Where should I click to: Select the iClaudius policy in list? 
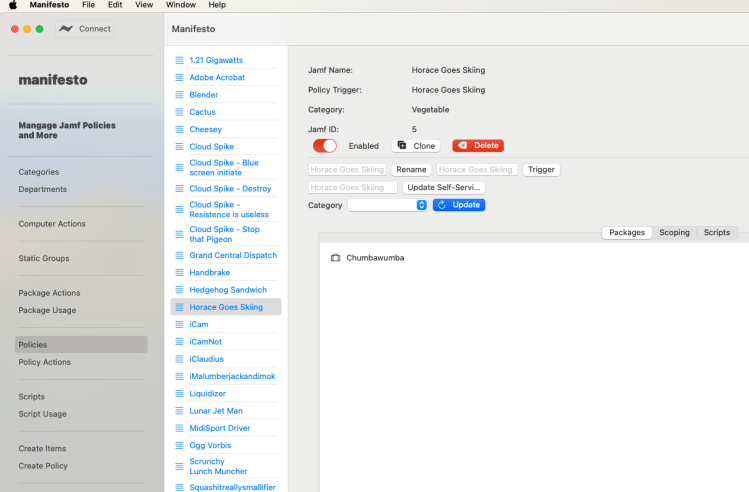point(206,359)
